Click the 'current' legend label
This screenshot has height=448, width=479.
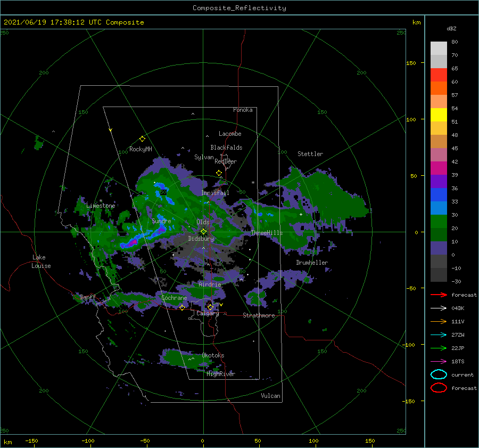point(462,374)
